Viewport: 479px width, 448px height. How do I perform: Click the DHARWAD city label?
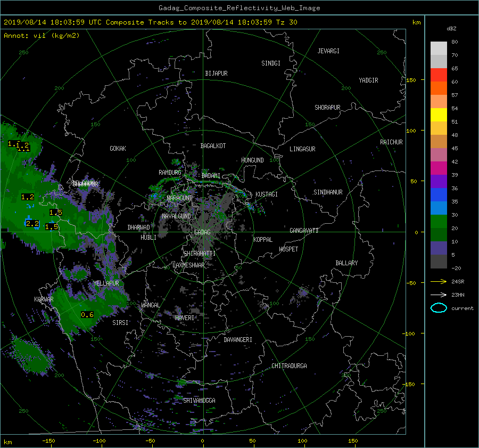click(x=138, y=227)
